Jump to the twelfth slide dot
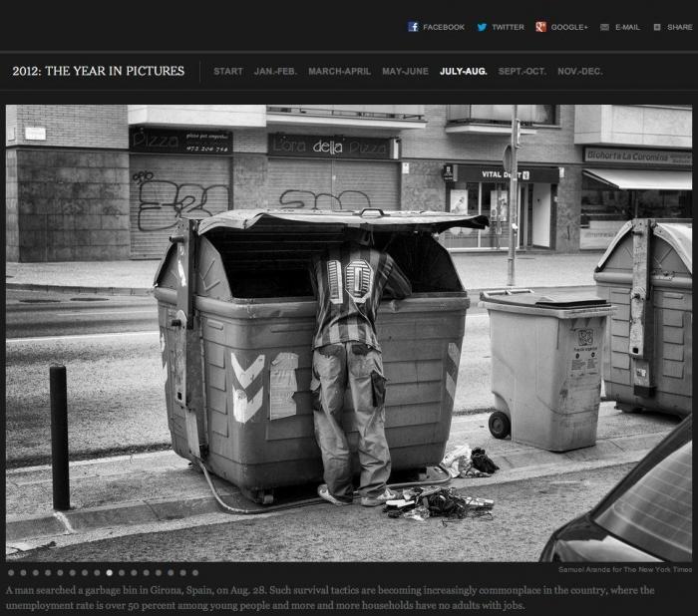Viewport: 698px width, 616px height. click(146, 573)
